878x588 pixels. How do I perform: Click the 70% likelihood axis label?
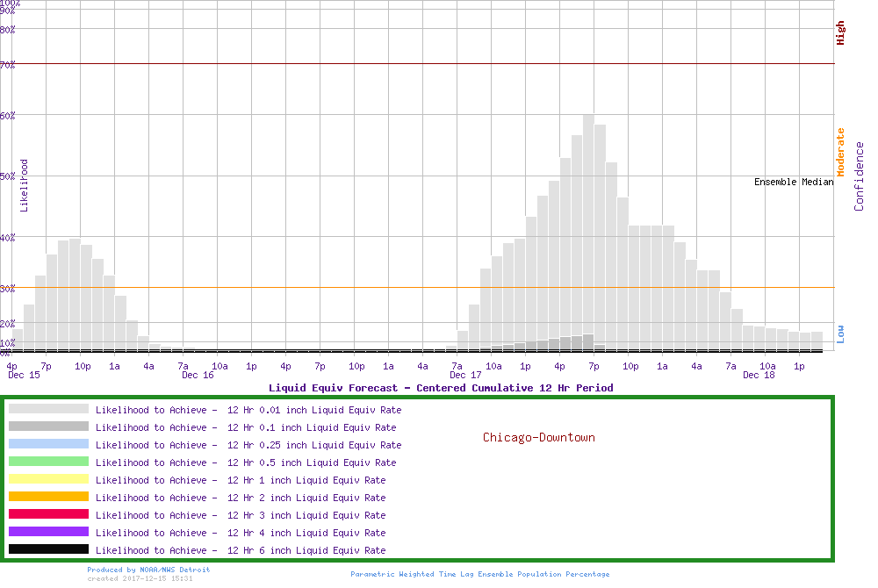(x=8, y=64)
